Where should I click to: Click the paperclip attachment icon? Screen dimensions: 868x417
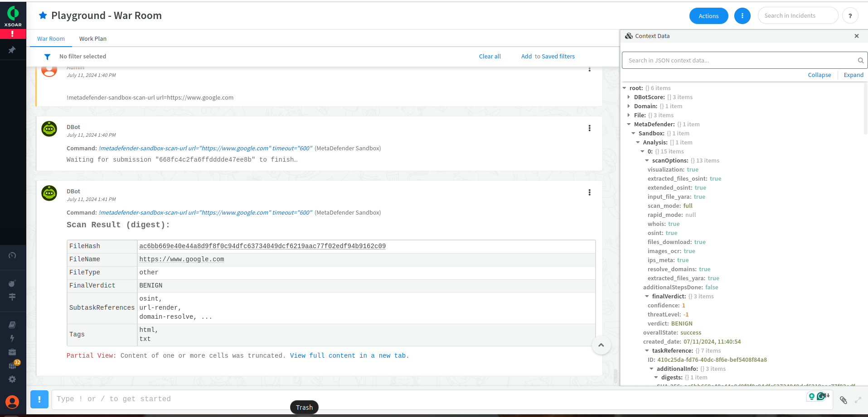[x=843, y=400]
